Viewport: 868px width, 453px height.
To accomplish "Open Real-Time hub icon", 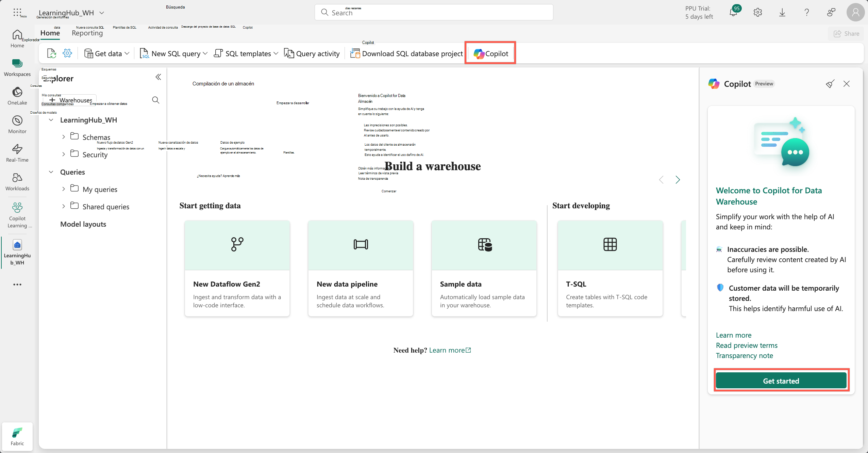I will pyautogui.click(x=17, y=153).
